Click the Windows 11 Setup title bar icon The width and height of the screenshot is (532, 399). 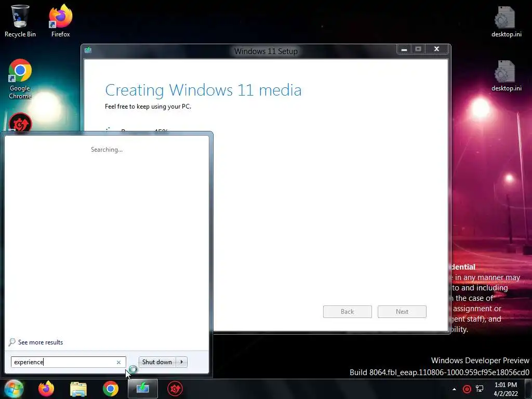coord(88,50)
